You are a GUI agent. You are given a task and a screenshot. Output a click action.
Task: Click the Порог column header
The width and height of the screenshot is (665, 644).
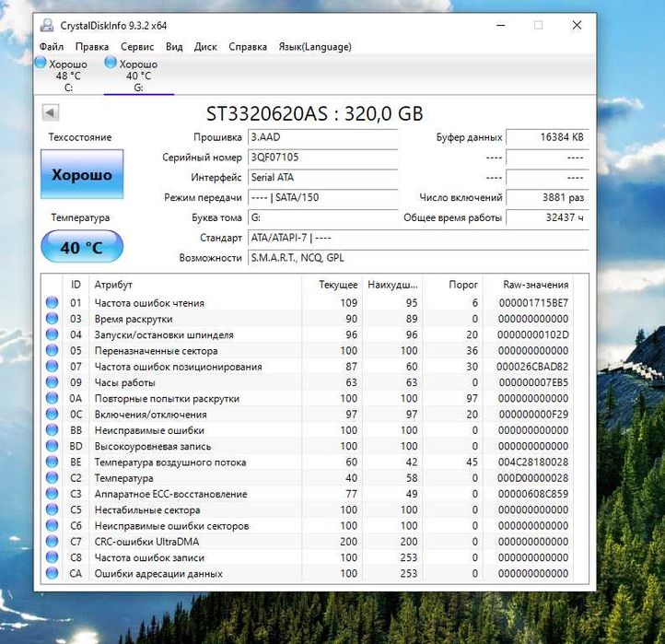pyautogui.click(x=453, y=285)
